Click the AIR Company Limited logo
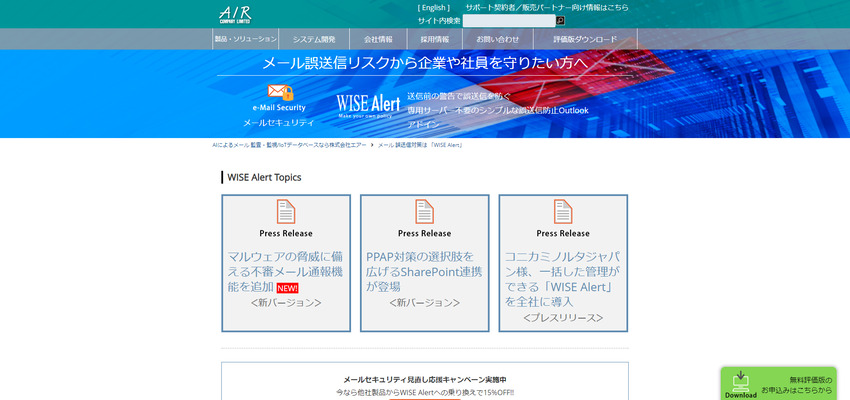This screenshot has width=850, height=400. tap(235, 14)
